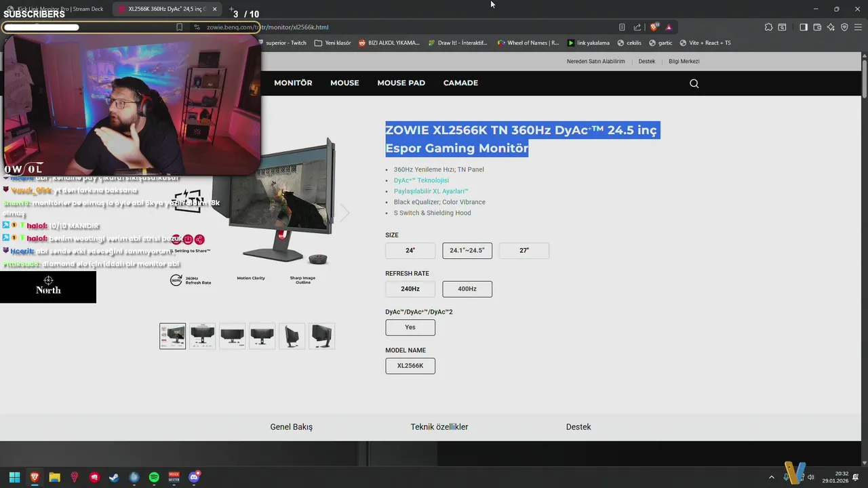The width and height of the screenshot is (868, 488).
Task: Open the Yeni klasör bookmark folder
Action: [x=333, y=43]
